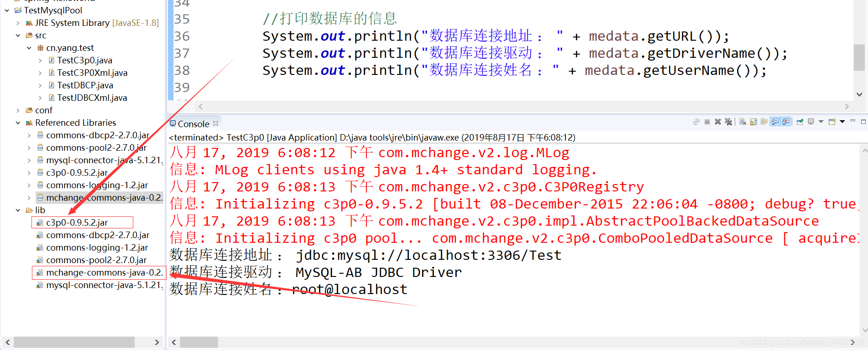The image size is (868, 350).
Task: Collapse the Referenced Libraries node
Action: [18, 123]
